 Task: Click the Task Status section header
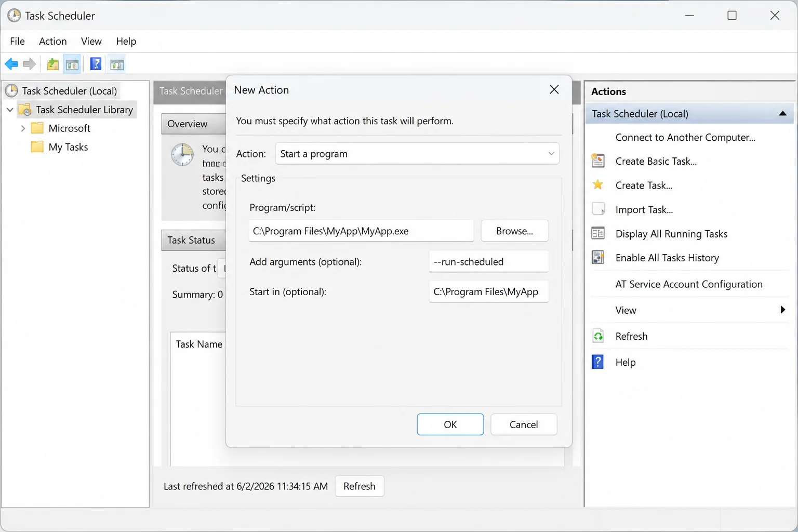(x=194, y=240)
